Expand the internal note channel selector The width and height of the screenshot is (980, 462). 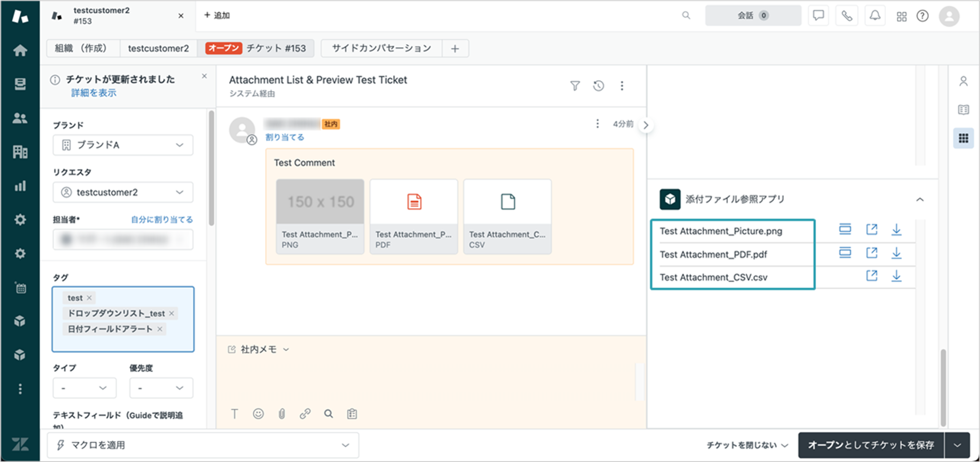tap(259, 349)
